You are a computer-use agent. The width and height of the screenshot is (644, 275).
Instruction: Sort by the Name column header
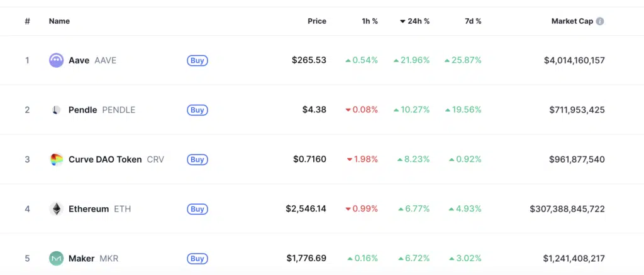[59, 21]
